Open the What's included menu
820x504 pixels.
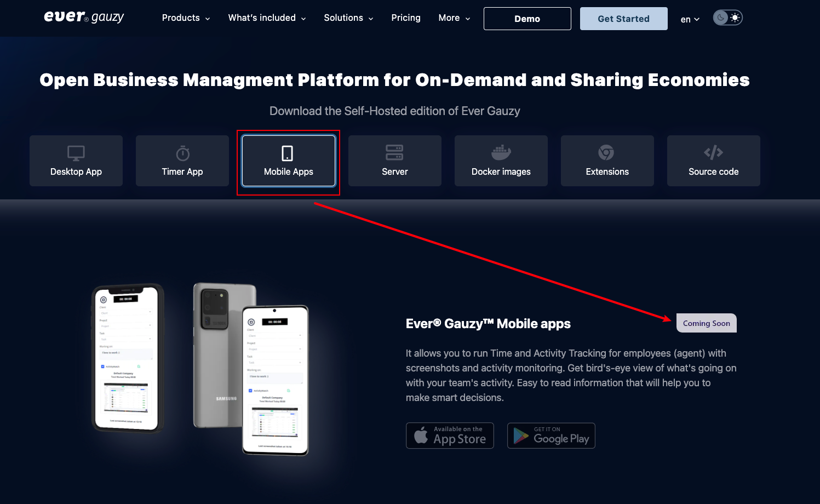(x=266, y=18)
